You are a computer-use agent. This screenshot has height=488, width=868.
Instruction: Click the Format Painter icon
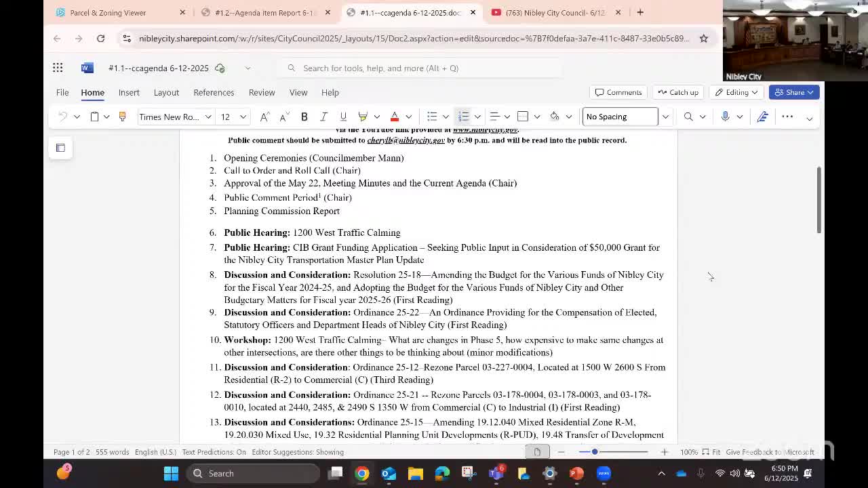point(122,117)
